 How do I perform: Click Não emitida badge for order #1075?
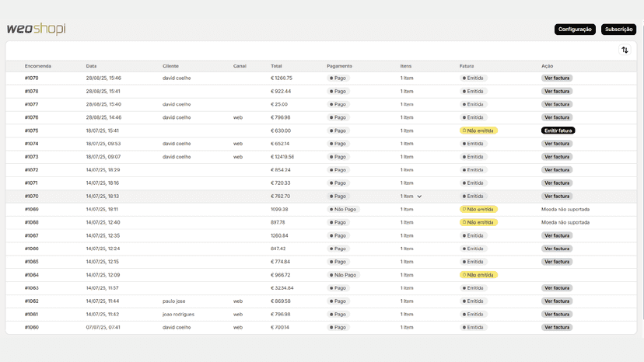pyautogui.click(x=478, y=131)
